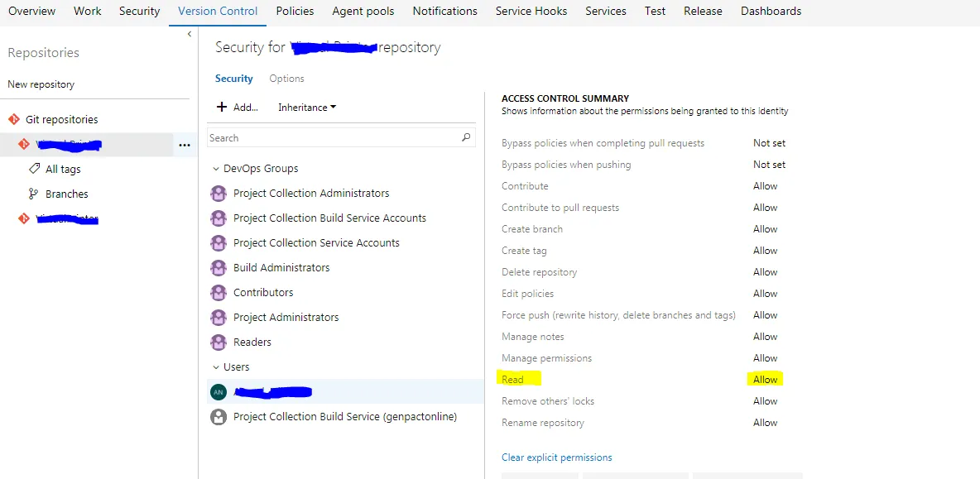
Task: Click the Readers group avatar icon
Action: pos(219,342)
